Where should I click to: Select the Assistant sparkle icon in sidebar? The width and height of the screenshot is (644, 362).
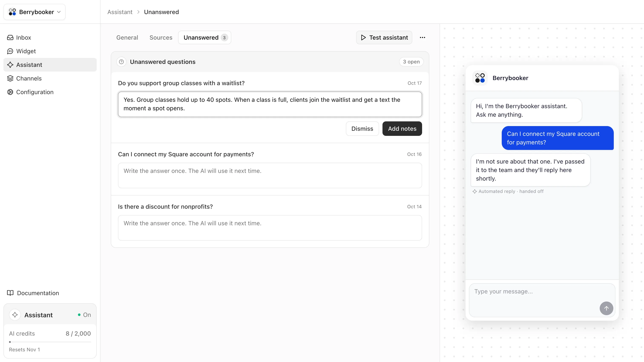point(10,65)
